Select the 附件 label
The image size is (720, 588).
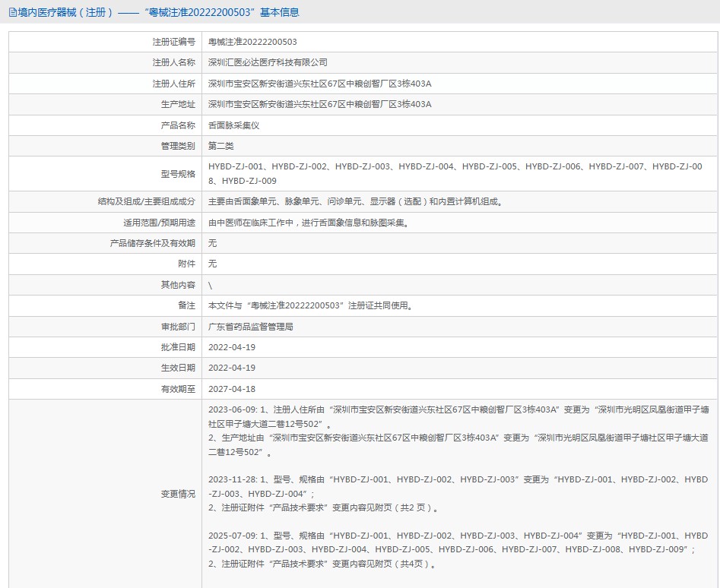click(x=186, y=264)
